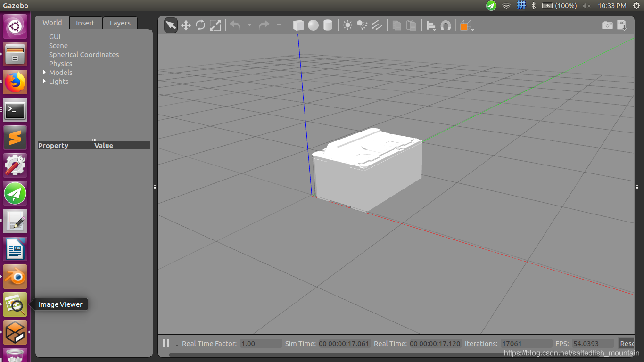Viewport: 644px width, 362px height.
Task: Activate the rotate mode tool
Action: 200,25
